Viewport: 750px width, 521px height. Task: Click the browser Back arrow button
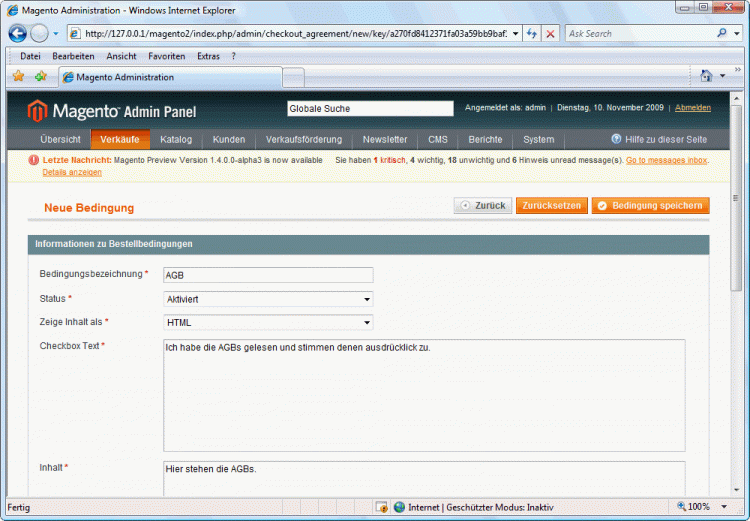click(18, 33)
